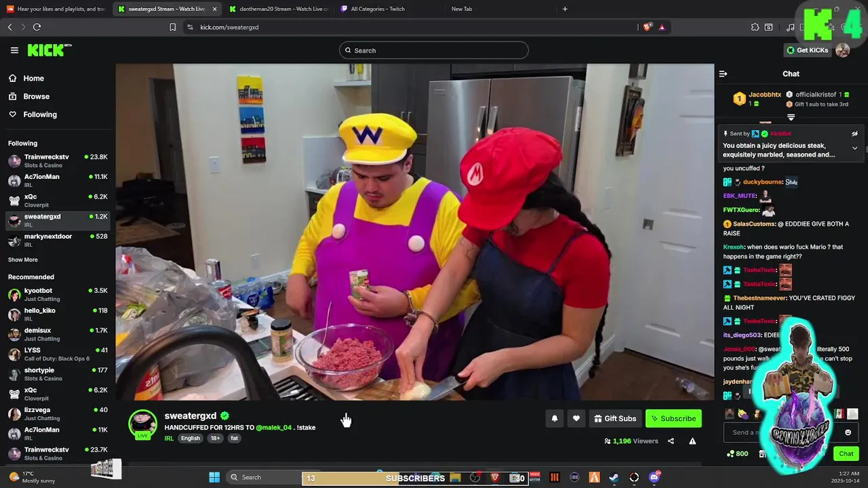Open browser extensions puzzle icon
Image resolution: width=868 pixels, height=488 pixels.
tap(755, 27)
